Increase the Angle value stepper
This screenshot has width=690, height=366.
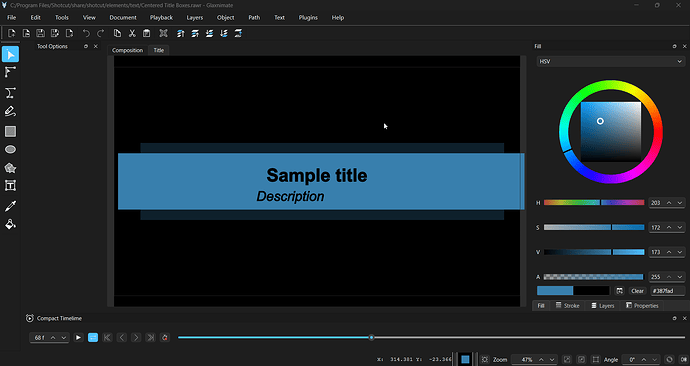tap(644, 359)
